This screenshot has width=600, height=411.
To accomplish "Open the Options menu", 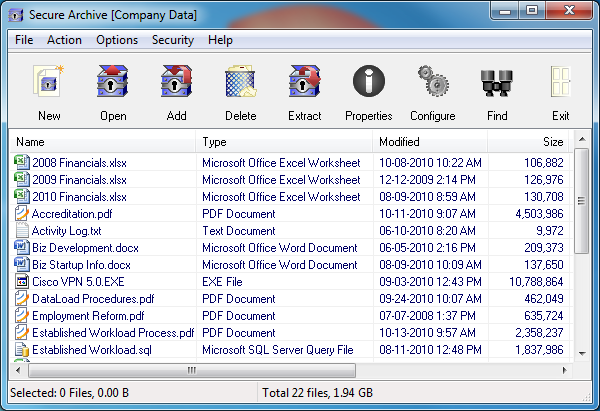I will click(x=117, y=40).
